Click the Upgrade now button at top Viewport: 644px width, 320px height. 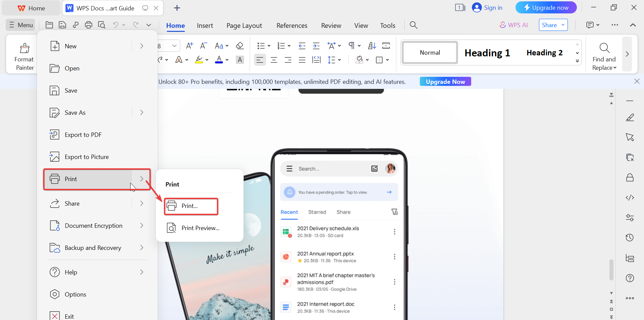coord(546,8)
